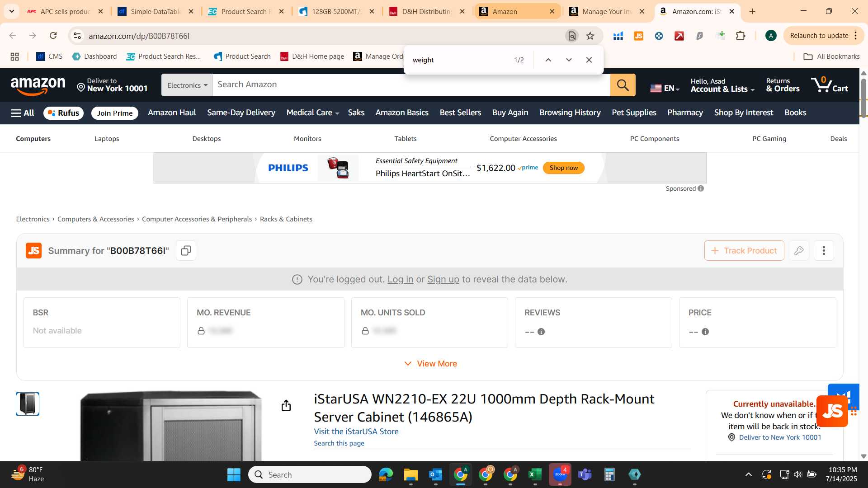Open the Jungle Scout three-dot menu
Viewport: 868px width, 488px height.
(x=824, y=251)
